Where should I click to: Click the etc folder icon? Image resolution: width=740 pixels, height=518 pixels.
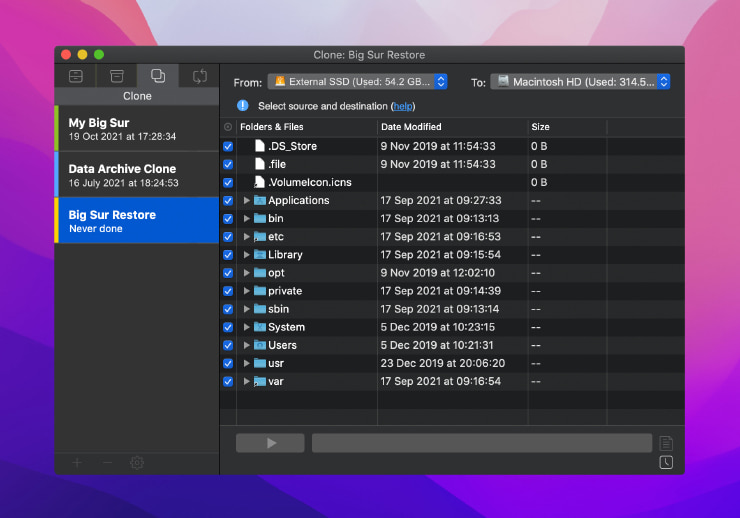click(x=260, y=236)
